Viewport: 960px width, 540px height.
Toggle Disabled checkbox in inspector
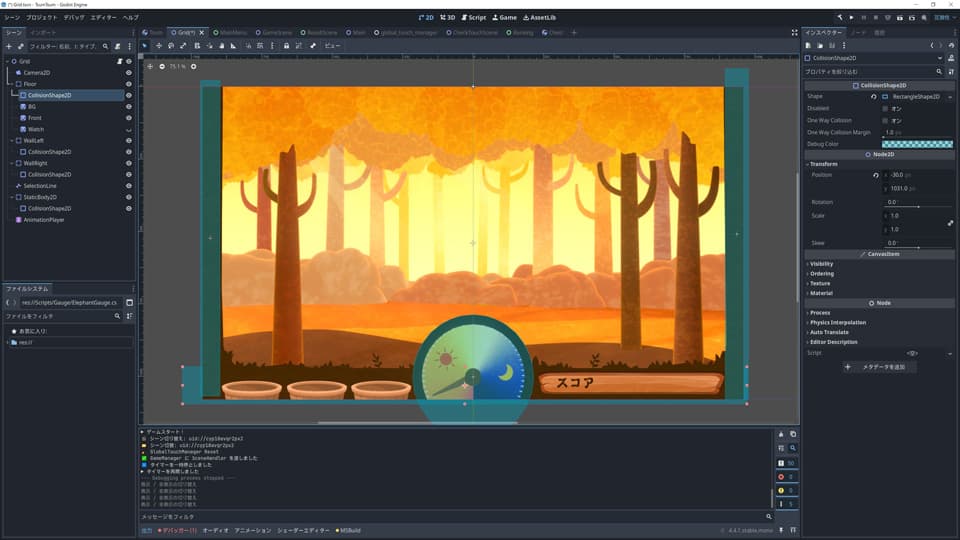click(x=885, y=108)
